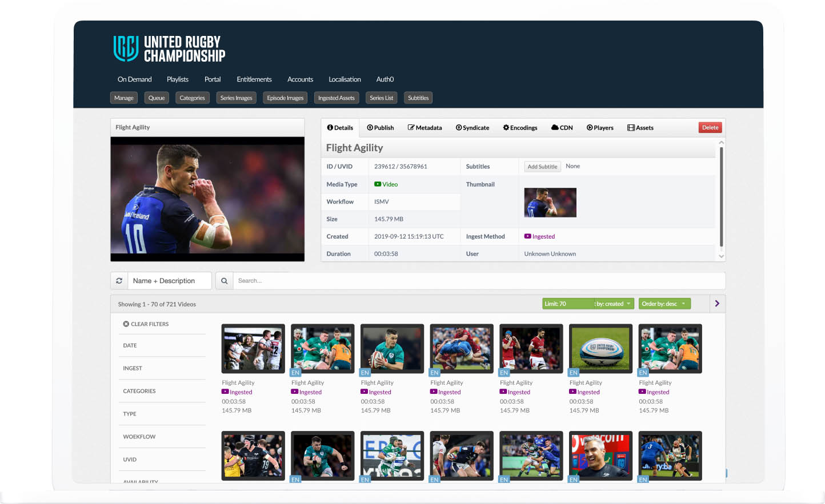Click the magnifying glass search icon
The image size is (825, 504).
pyautogui.click(x=224, y=280)
